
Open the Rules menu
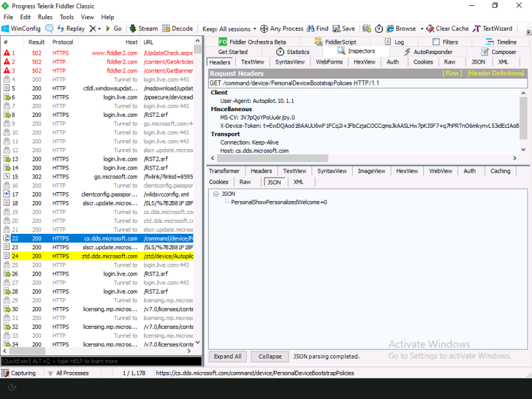44,17
